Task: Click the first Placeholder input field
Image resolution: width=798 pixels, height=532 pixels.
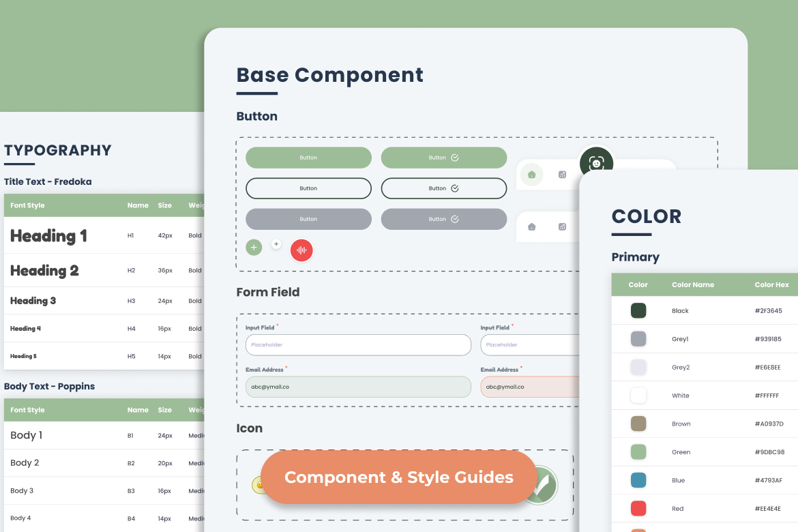Action: click(x=358, y=345)
